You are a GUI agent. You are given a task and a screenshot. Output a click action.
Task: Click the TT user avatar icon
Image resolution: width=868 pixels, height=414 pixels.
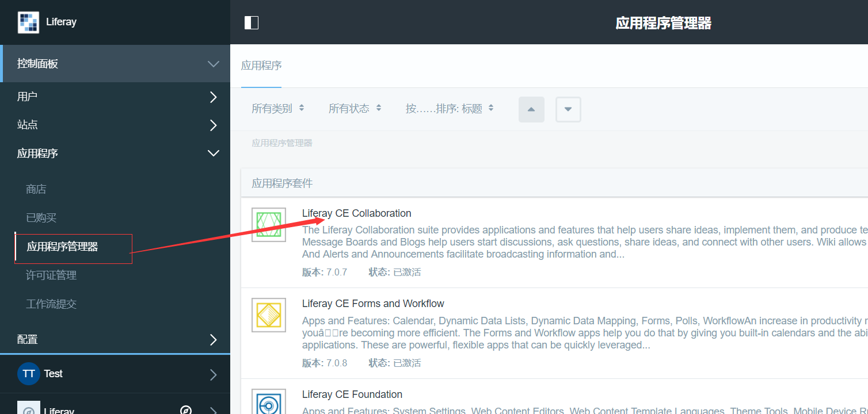tap(28, 374)
